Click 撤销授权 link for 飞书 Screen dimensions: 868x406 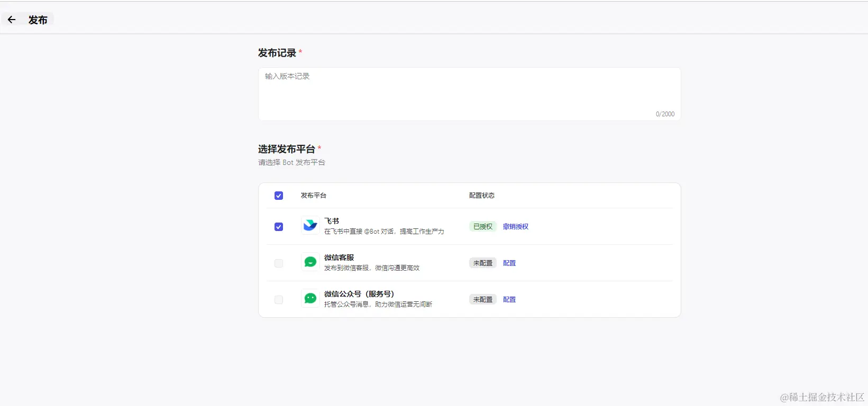click(516, 226)
